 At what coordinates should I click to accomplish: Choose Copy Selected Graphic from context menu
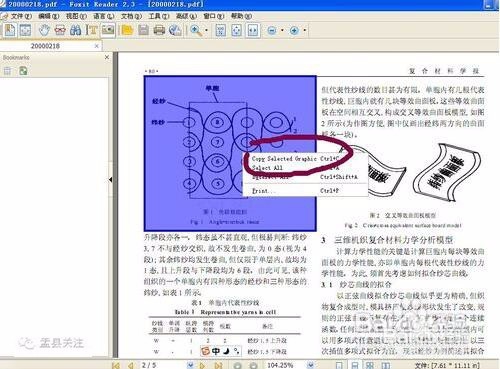click(x=305, y=159)
